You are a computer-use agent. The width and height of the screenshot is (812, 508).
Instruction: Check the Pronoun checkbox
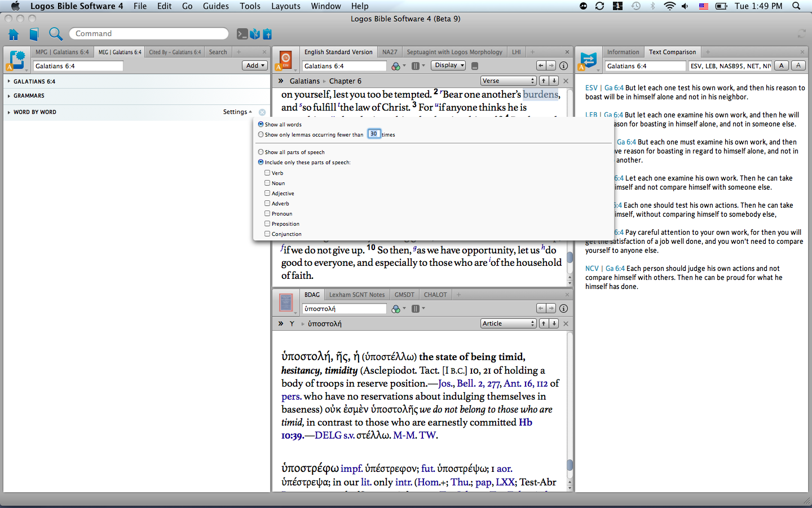pyautogui.click(x=267, y=213)
